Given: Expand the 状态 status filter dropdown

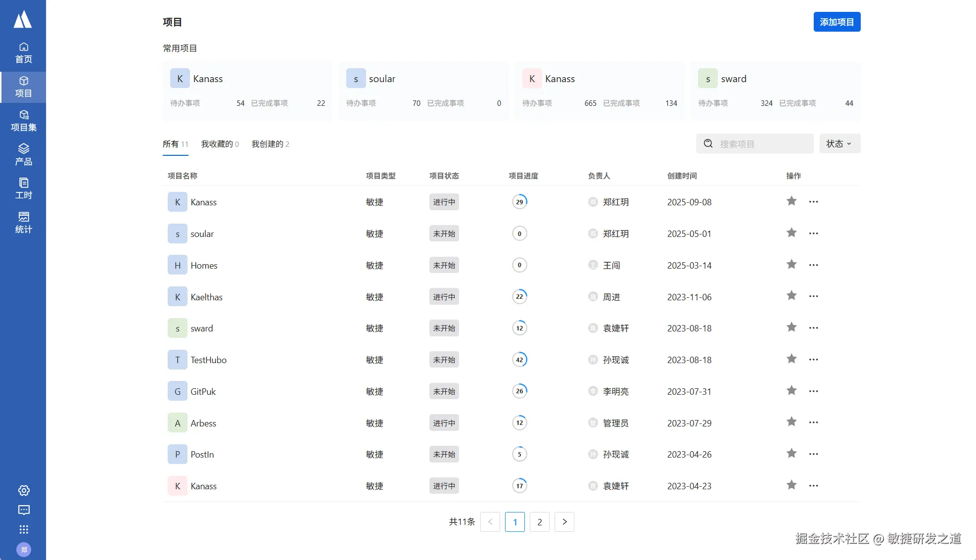Looking at the screenshot, I should click(839, 143).
